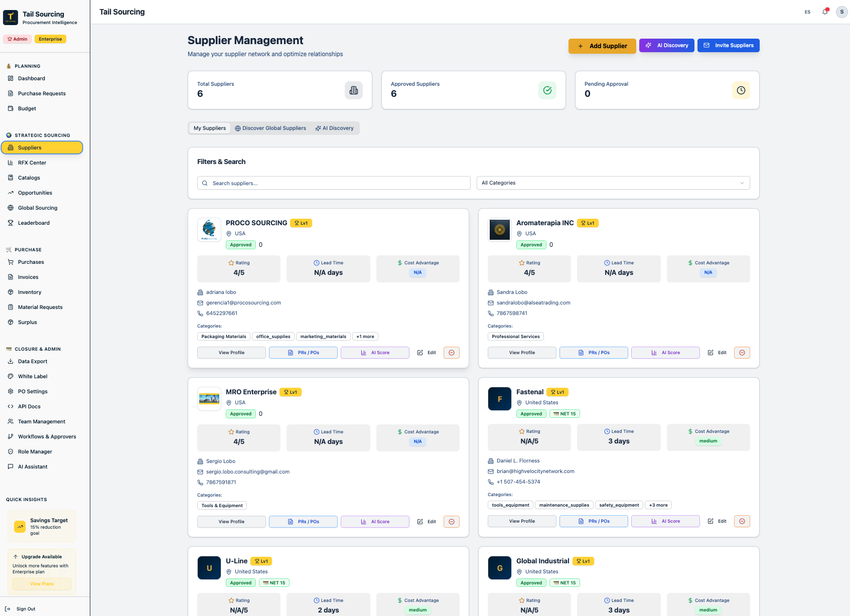The height and width of the screenshot is (616, 850).
Task: Select the My Suppliers tab
Action: pyautogui.click(x=210, y=128)
